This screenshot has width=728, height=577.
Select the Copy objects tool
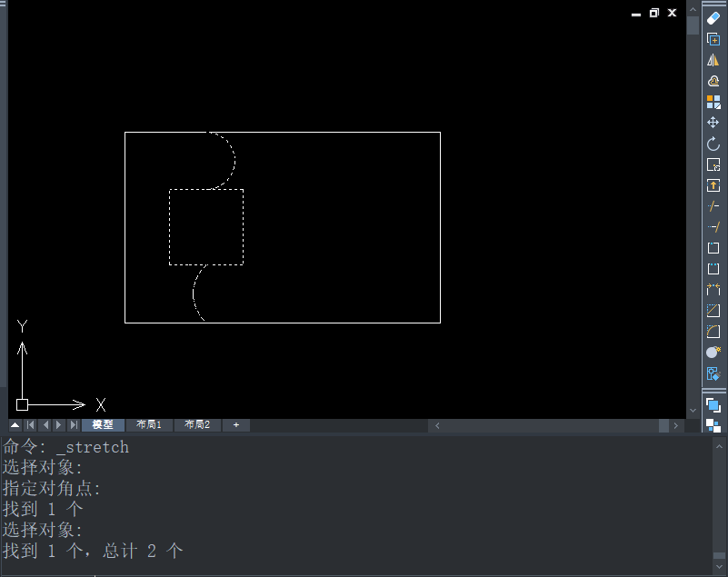tap(713, 39)
